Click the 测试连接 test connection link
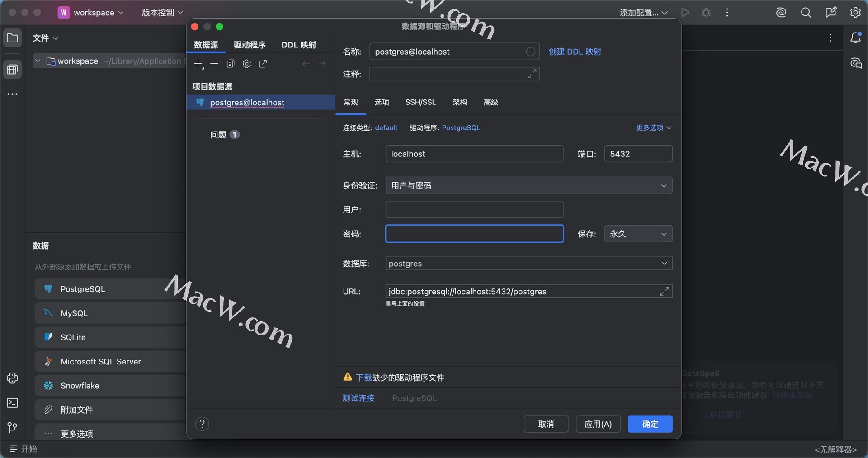 point(358,398)
